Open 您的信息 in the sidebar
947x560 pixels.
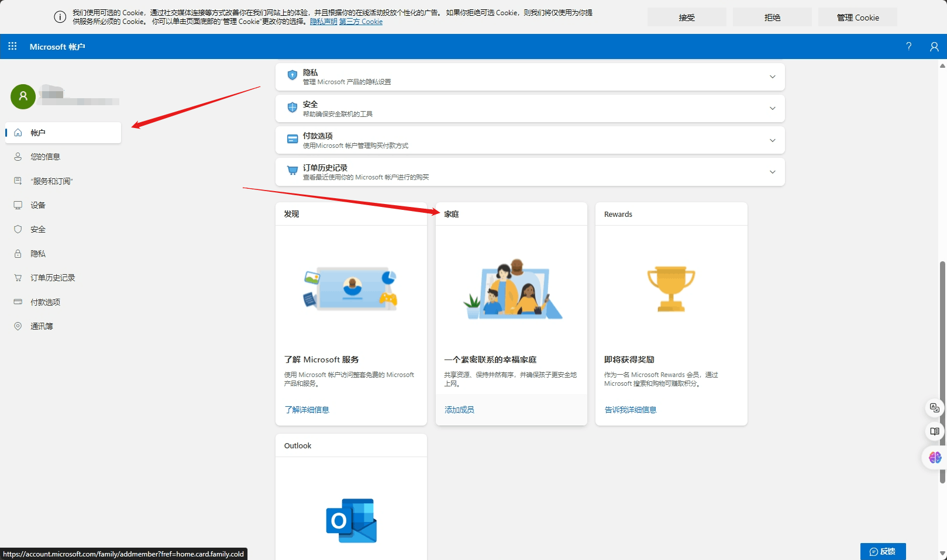[x=63, y=157]
